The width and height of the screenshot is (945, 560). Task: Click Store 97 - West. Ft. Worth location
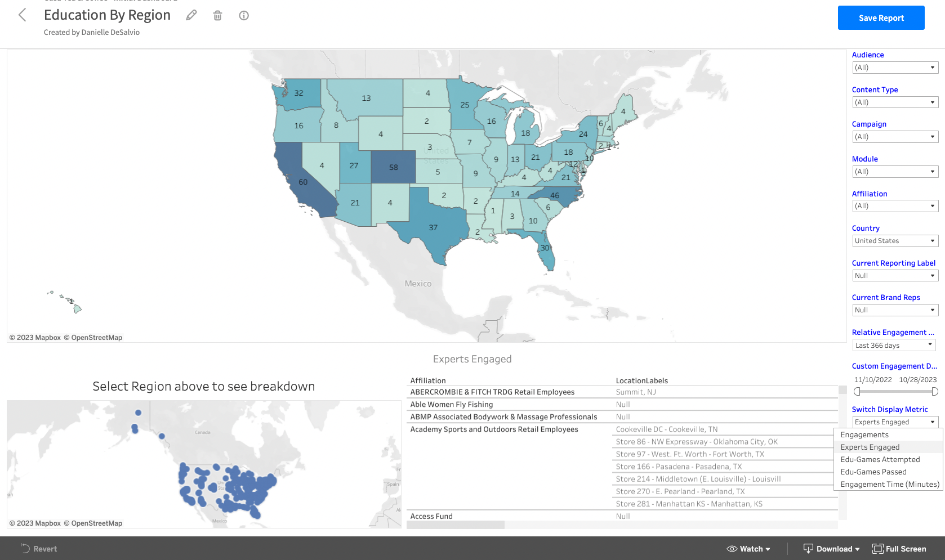pos(690,454)
